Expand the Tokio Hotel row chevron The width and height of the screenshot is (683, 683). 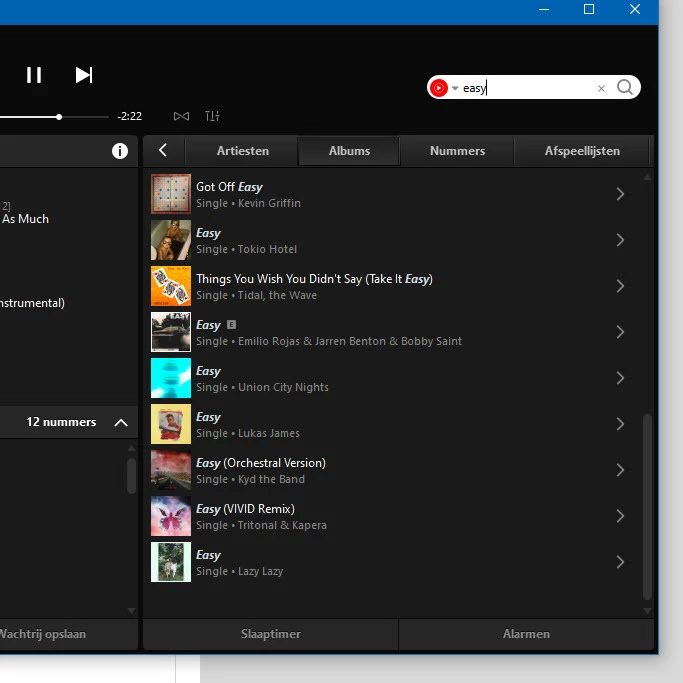point(620,240)
